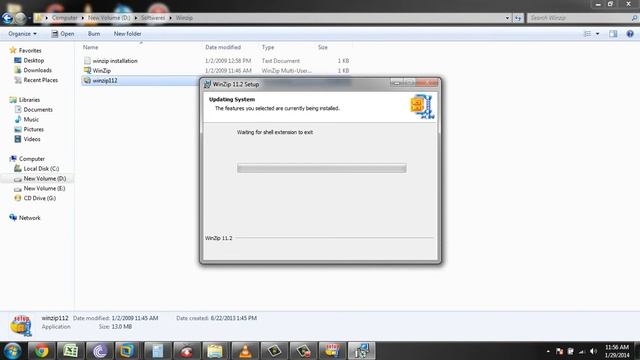
Task: Open the Windows Start menu
Action: tap(13, 351)
